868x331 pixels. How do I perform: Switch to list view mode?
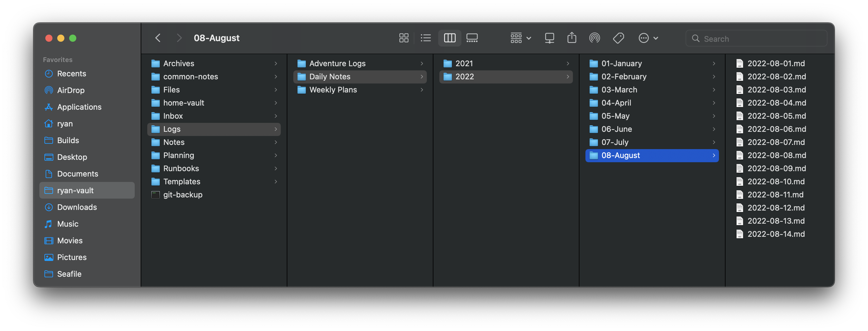point(426,38)
